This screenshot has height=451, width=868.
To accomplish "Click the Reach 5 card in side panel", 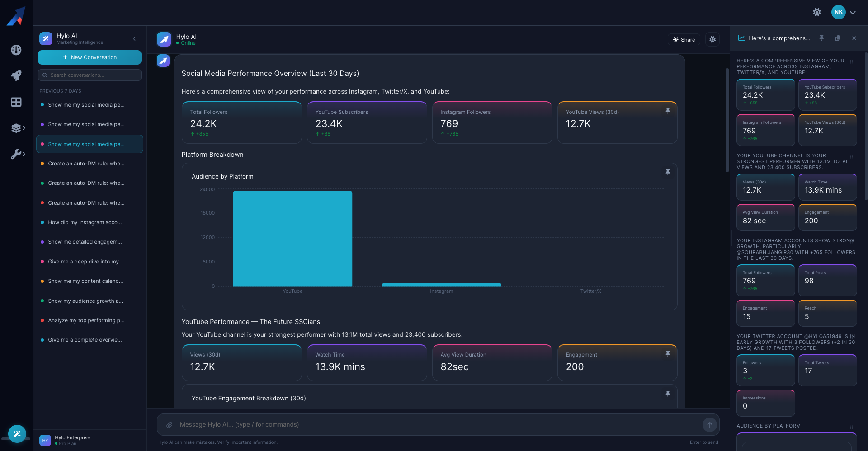I will click(828, 313).
